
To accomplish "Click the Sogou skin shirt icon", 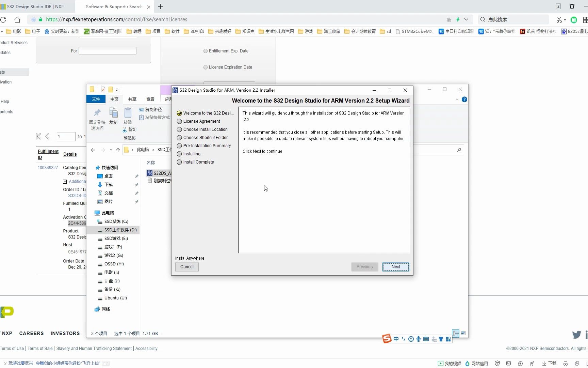I will point(441,339).
